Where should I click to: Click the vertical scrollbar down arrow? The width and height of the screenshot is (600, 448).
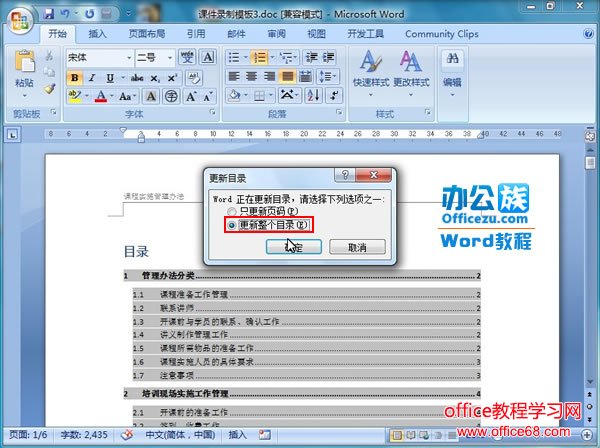590,381
